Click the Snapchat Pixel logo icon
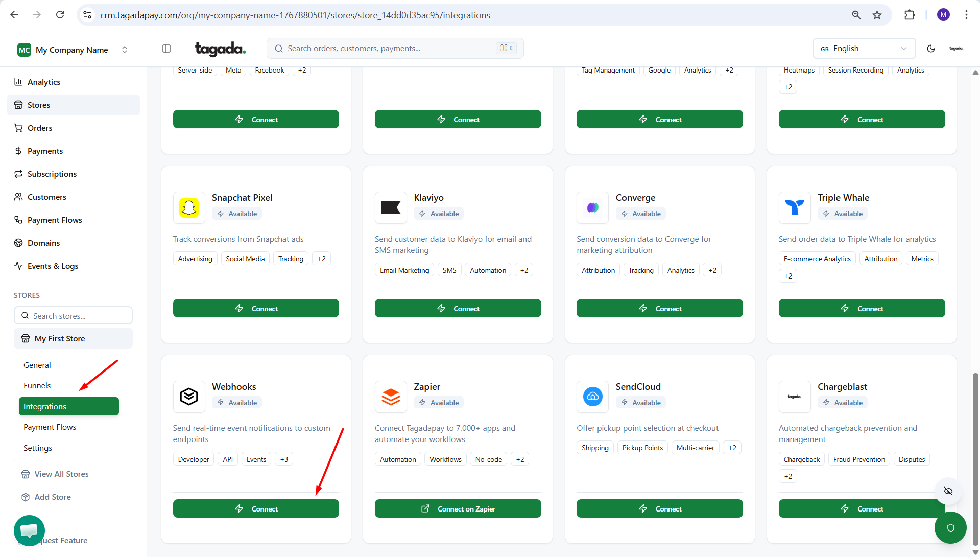980x557 pixels. click(189, 208)
